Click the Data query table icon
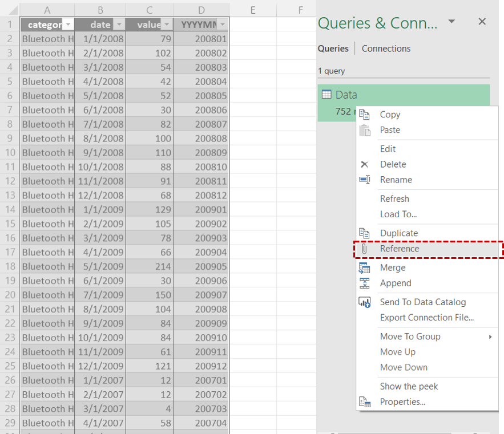Viewport: 504px width, 434px height. (326, 95)
